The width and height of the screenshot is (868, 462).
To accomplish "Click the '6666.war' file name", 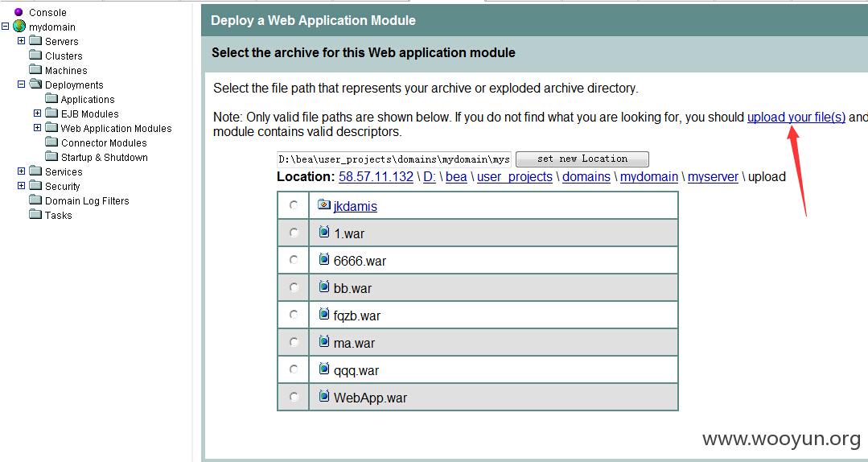I will click(360, 261).
